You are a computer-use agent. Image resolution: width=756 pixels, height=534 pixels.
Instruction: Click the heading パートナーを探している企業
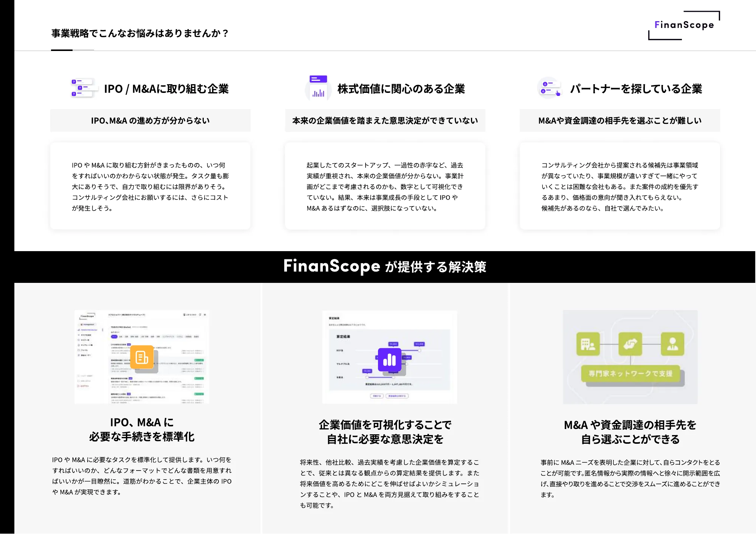[x=636, y=89]
